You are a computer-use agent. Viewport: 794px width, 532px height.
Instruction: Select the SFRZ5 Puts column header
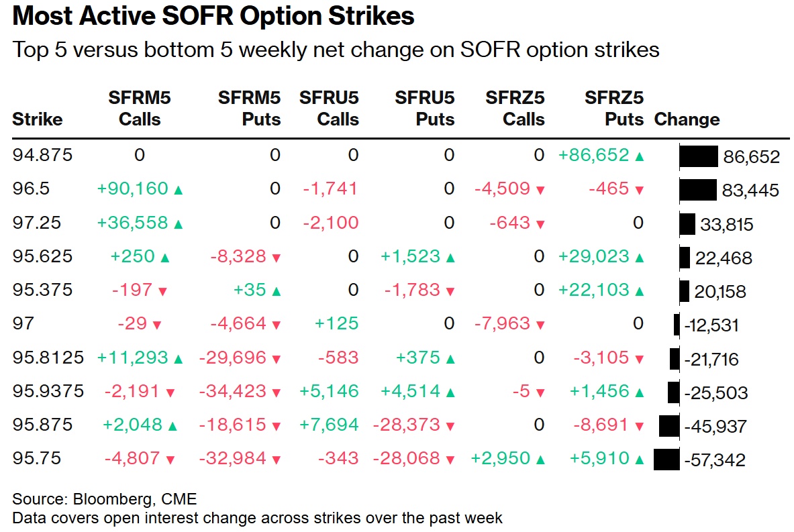(614, 109)
